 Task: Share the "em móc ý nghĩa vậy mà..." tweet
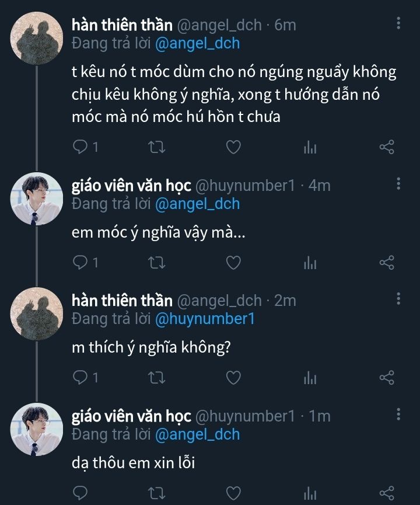pos(387,263)
